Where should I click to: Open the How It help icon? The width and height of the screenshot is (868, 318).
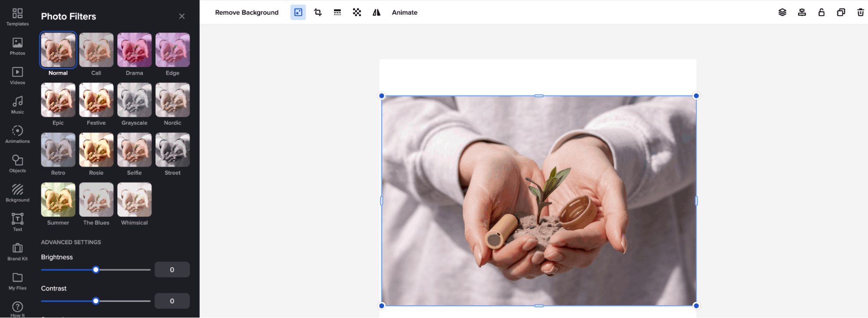point(17,309)
